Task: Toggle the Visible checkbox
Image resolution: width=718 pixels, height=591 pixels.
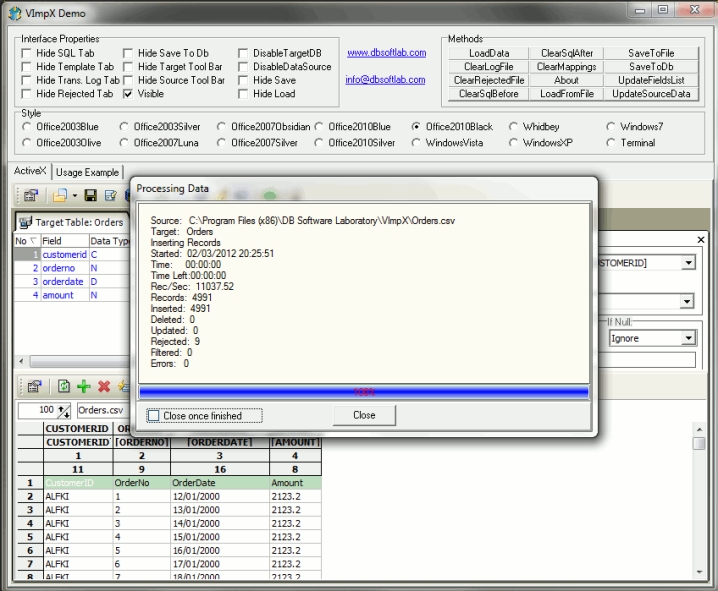Action: point(128,94)
